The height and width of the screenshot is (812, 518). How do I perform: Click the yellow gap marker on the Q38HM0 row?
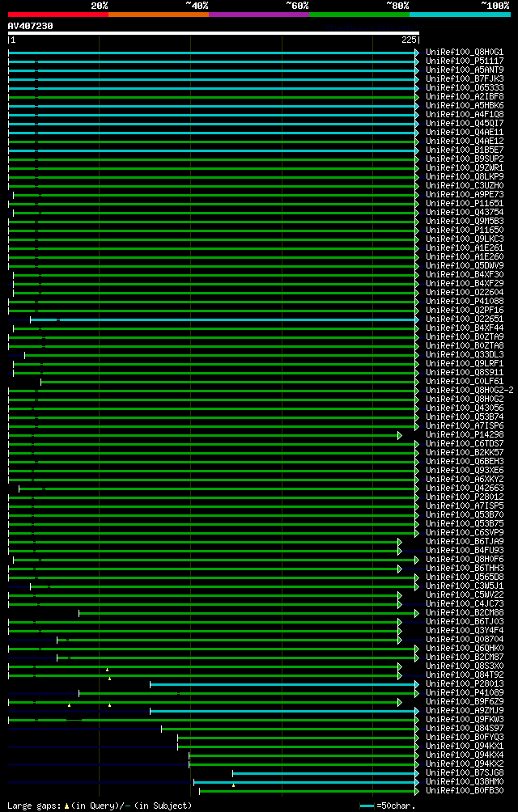point(234,785)
